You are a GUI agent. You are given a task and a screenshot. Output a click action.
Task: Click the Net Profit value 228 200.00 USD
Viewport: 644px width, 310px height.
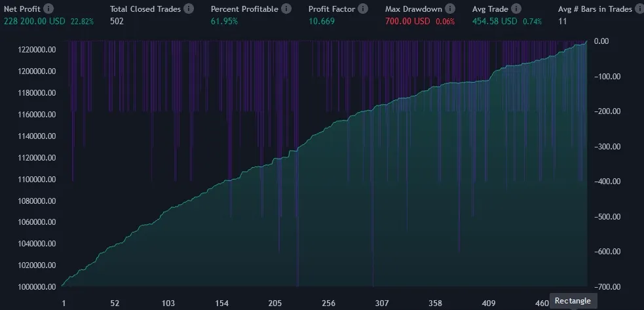click(x=35, y=21)
